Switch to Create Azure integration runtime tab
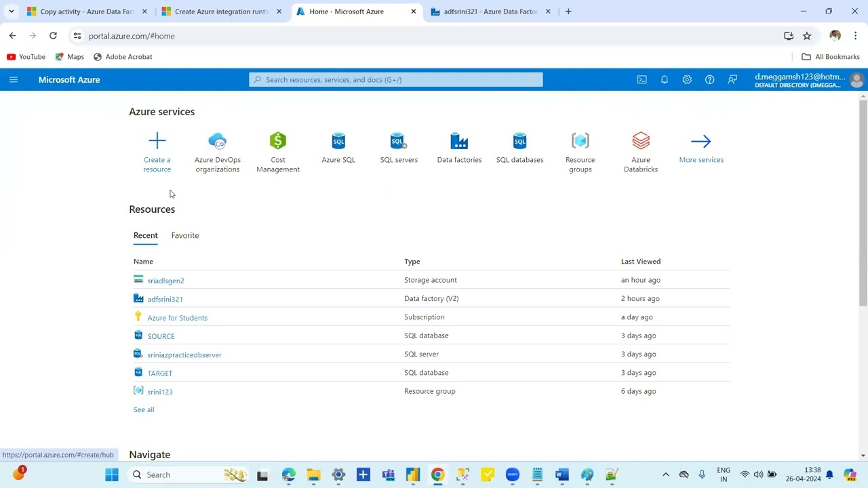The width and height of the screenshot is (868, 488). coord(220,12)
